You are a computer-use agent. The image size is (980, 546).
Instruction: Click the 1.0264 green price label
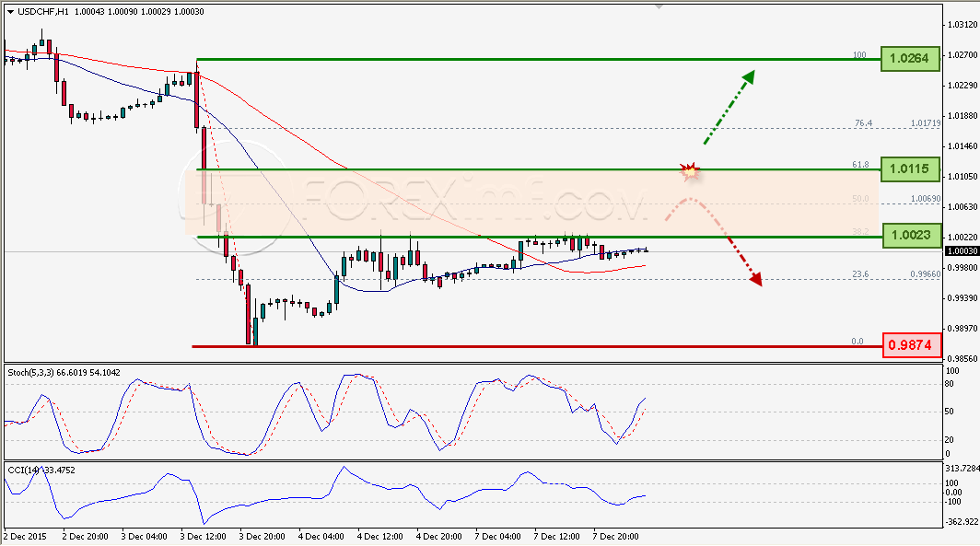(910, 58)
